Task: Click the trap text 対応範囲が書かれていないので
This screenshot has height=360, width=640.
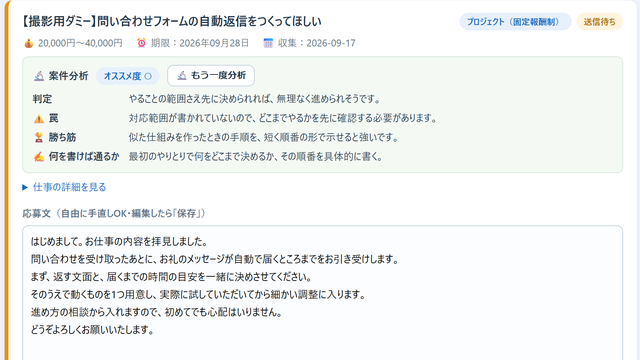Action: pos(191,118)
